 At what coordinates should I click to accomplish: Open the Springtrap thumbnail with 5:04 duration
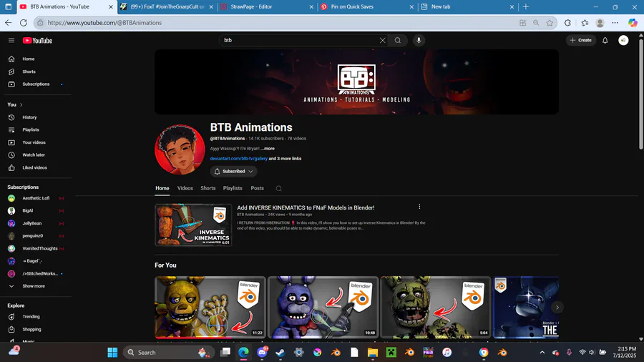tap(435, 307)
